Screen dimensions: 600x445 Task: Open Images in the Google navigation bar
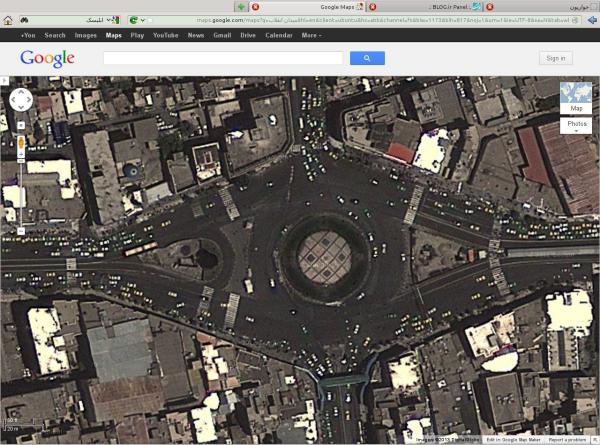pos(86,35)
